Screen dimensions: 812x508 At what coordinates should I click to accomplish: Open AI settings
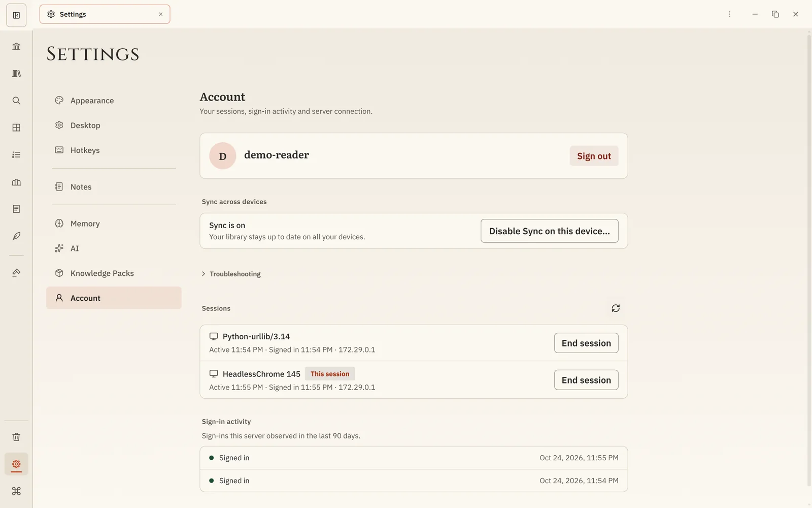click(114, 248)
